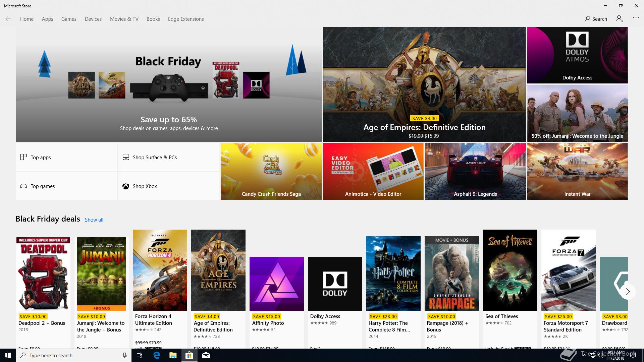Open the Jumanji 50% off featured tile
This screenshot has height=362, width=644.
[x=577, y=113]
